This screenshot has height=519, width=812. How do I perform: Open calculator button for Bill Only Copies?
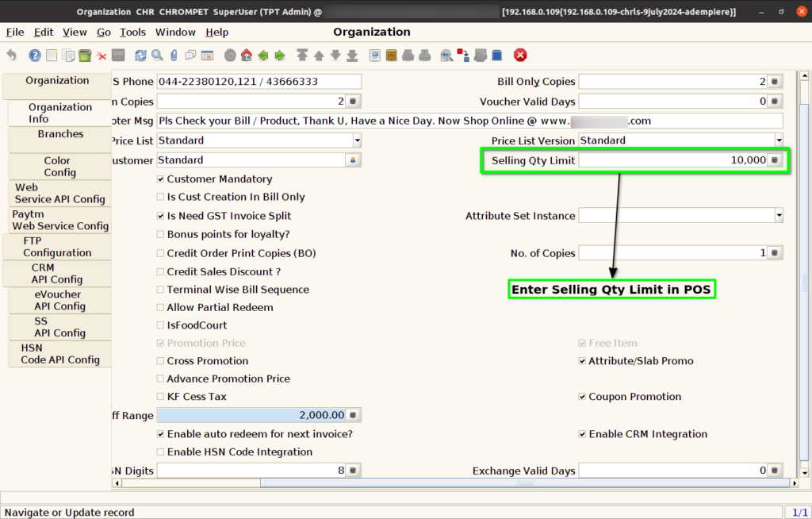click(775, 82)
